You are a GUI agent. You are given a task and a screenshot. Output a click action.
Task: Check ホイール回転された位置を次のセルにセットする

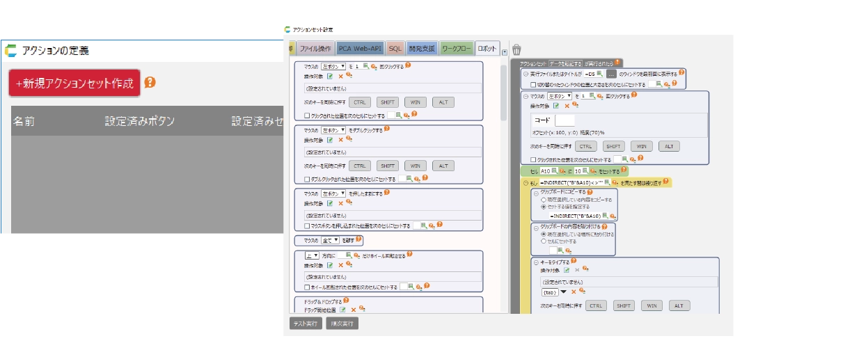coord(307,287)
